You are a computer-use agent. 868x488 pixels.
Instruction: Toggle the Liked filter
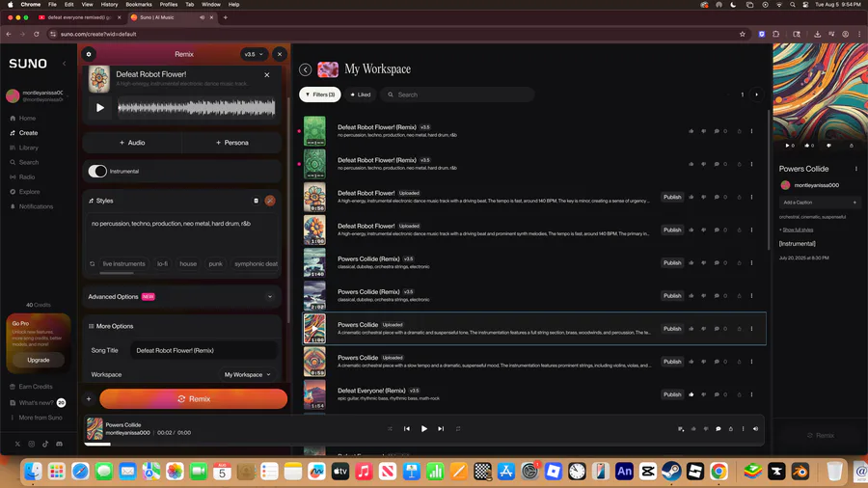coord(361,95)
